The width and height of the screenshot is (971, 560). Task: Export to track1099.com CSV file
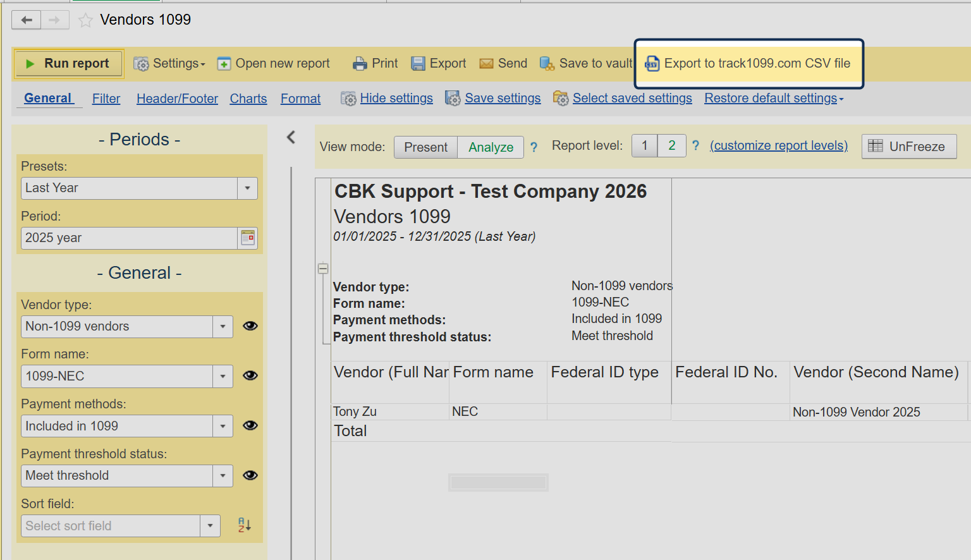coord(748,64)
